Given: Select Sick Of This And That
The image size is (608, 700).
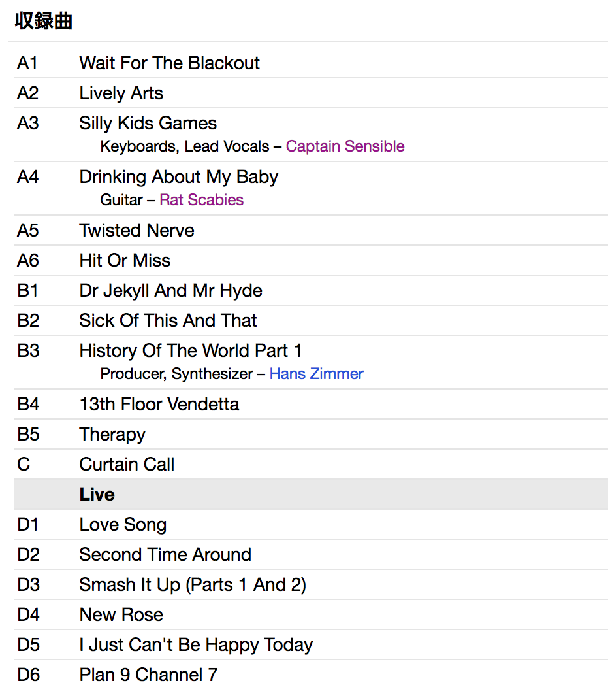Looking at the screenshot, I should pyautogui.click(x=168, y=320).
